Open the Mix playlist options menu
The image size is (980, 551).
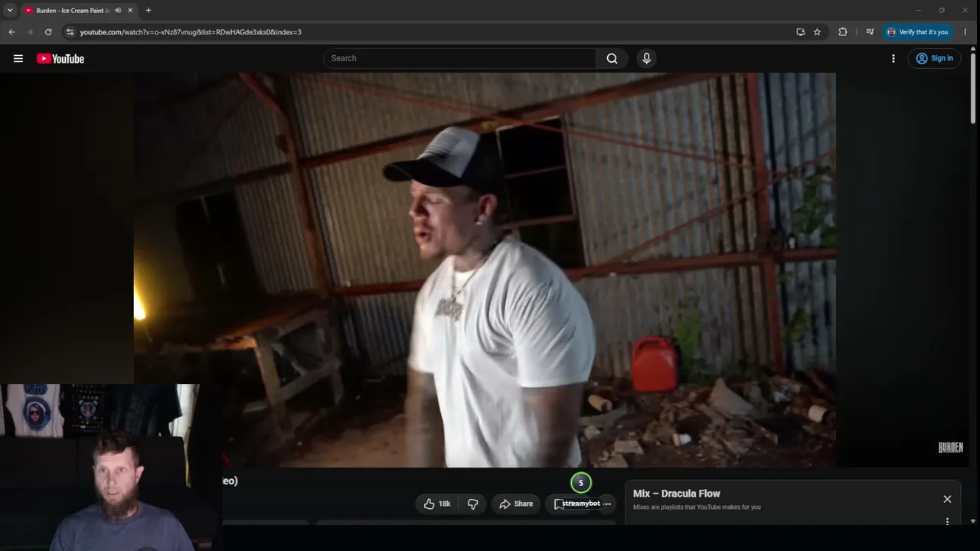point(947,521)
